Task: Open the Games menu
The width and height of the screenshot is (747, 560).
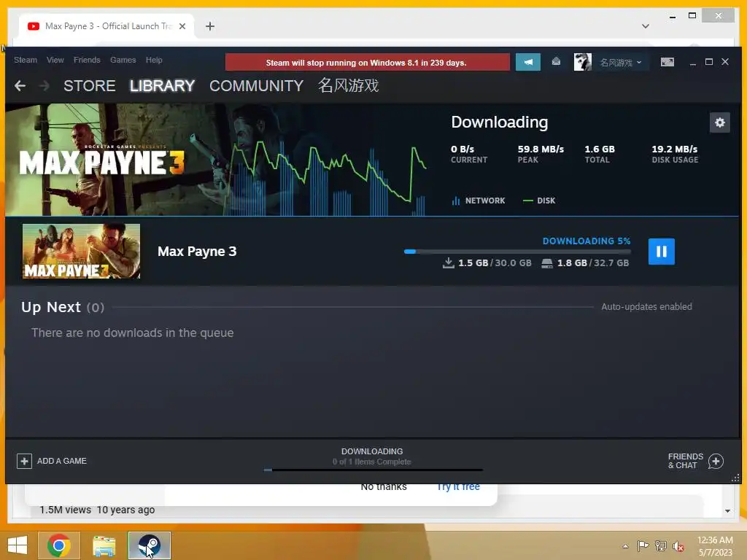Action: coord(123,60)
